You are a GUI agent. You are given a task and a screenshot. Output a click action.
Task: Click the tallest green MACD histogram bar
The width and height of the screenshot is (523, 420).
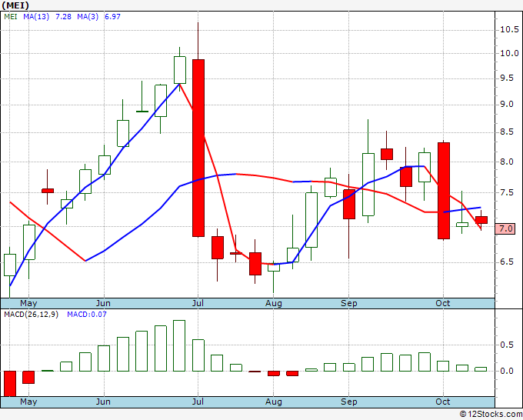[x=179, y=345]
